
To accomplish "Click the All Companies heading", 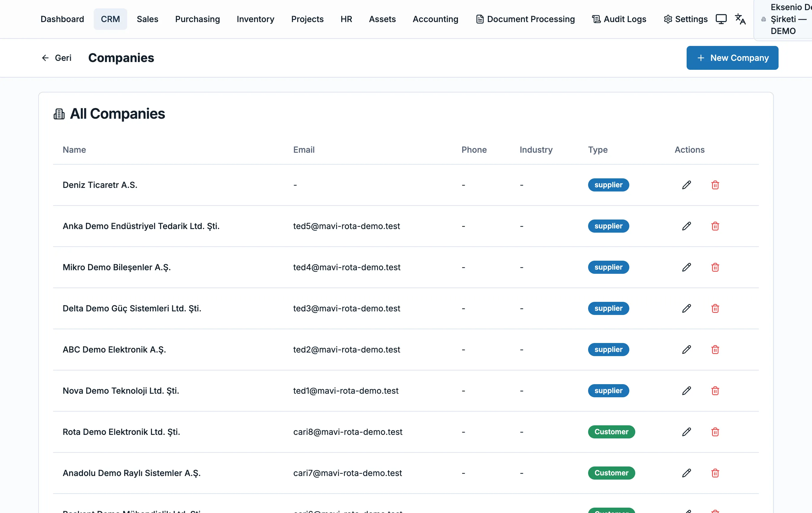I will [x=117, y=114].
